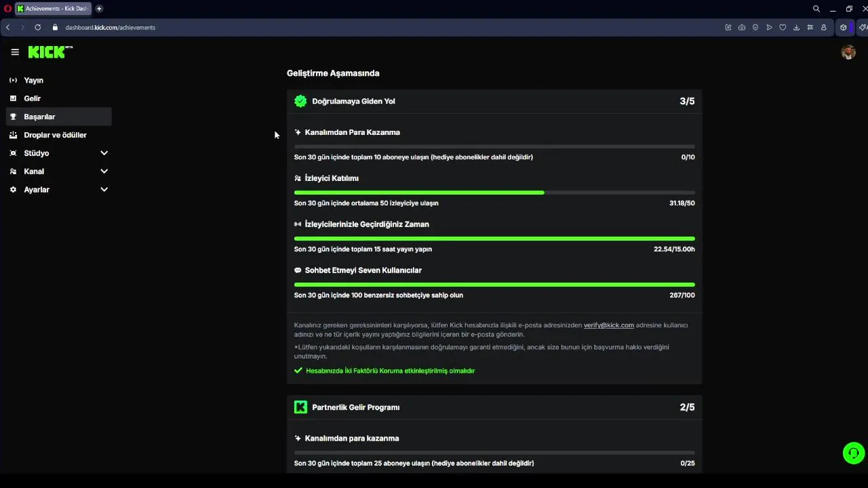Open Opera Easy Setup sliders icon
Screen dimensions: 868x488
tap(810, 28)
